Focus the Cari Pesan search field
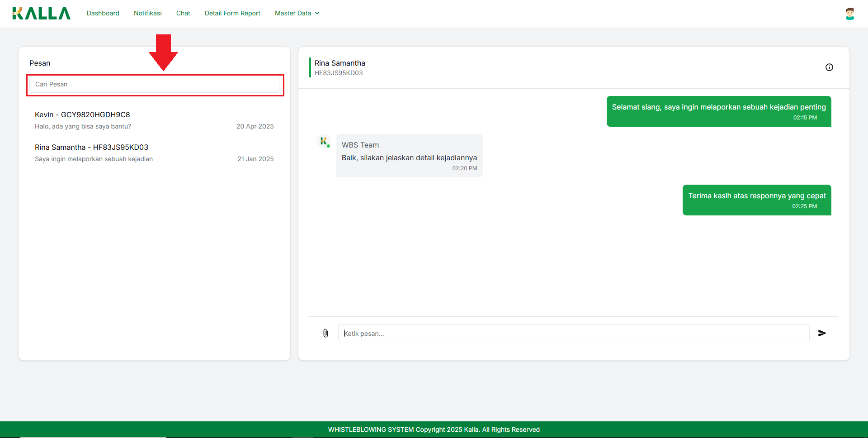 [154, 85]
